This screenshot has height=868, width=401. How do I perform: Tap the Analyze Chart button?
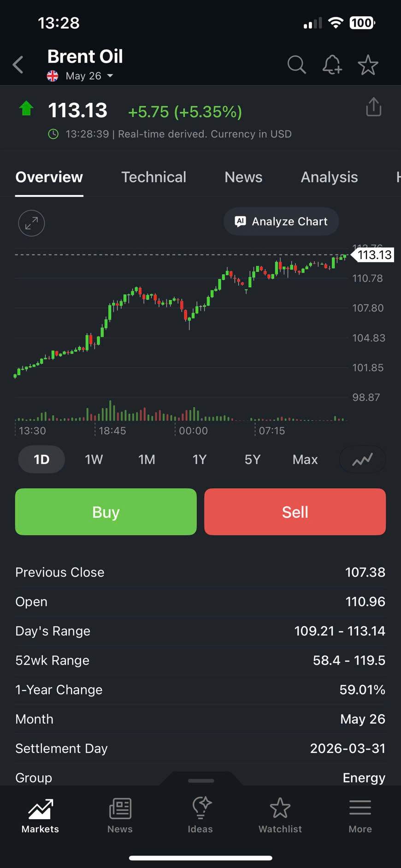pos(281,222)
